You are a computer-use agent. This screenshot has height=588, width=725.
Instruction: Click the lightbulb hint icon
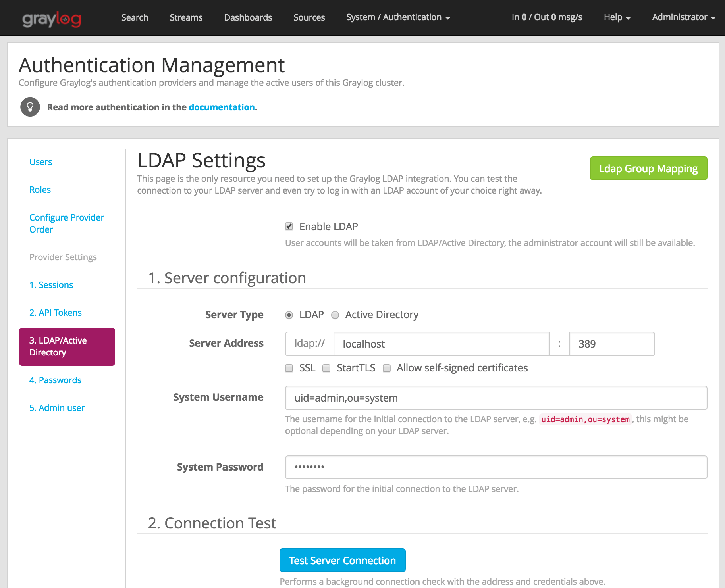[30, 107]
